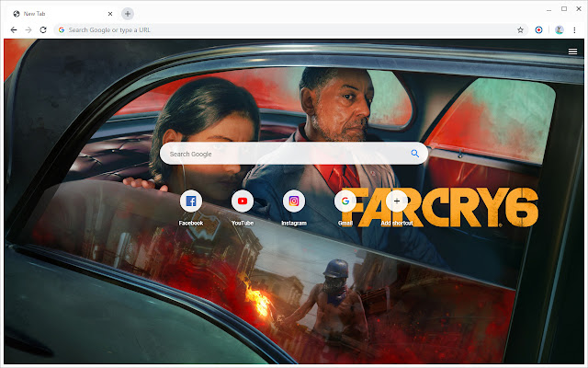Open the hamburger menu on the page
Image resolution: width=588 pixels, height=368 pixels.
pyautogui.click(x=572, y=52)
